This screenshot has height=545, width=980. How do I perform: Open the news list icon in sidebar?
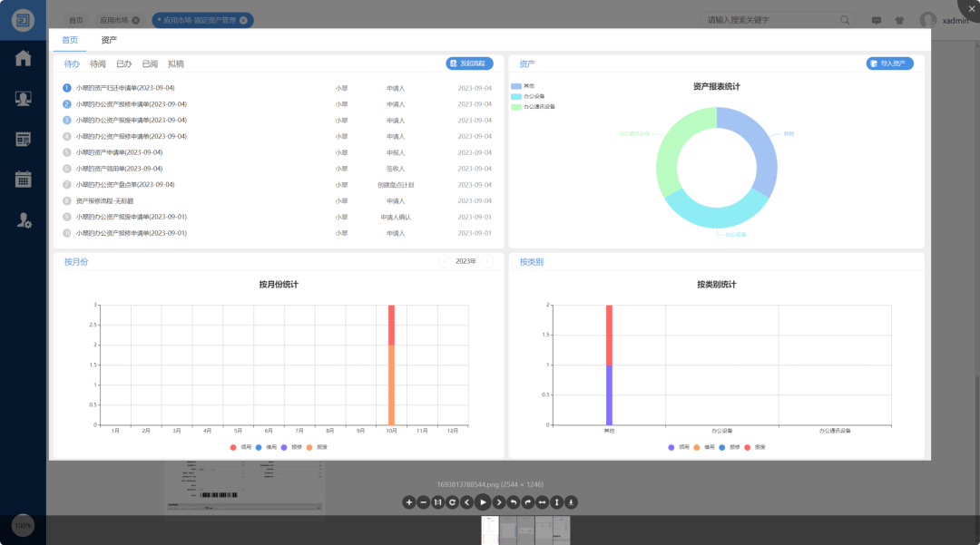(x=23, y=140)
